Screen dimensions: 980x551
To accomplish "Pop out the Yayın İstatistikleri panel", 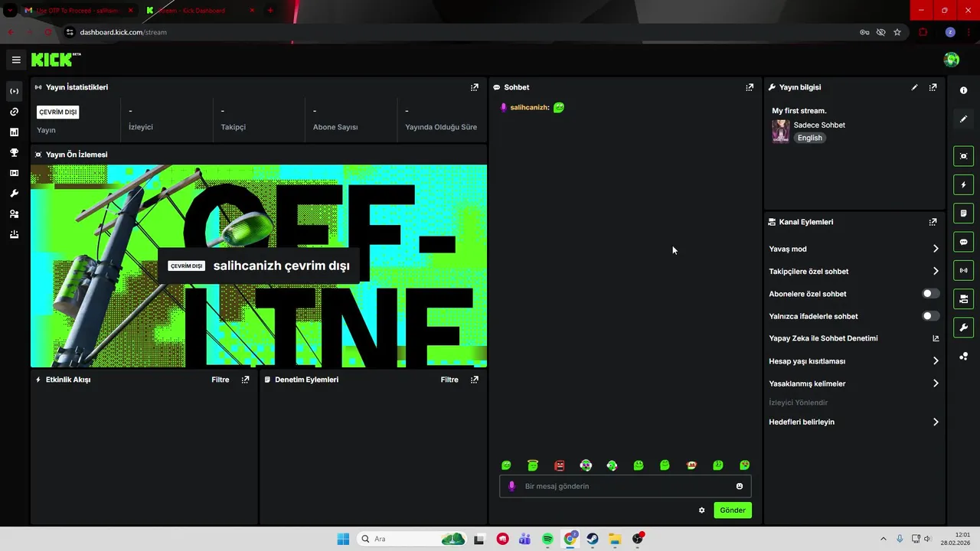I will 475,87.
